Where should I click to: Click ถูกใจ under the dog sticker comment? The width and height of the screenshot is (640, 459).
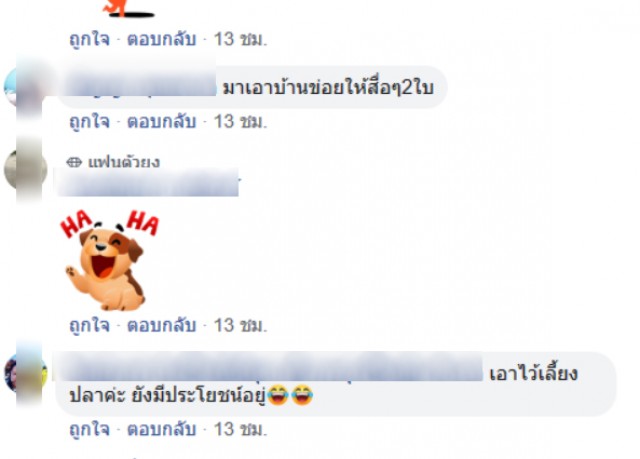89,326
